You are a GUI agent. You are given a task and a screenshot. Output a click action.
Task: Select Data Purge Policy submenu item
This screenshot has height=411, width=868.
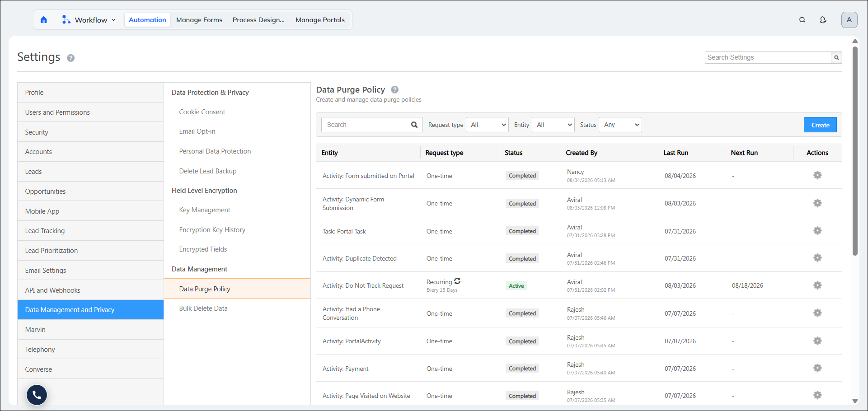pyautogui.click(x=237, y=289)
